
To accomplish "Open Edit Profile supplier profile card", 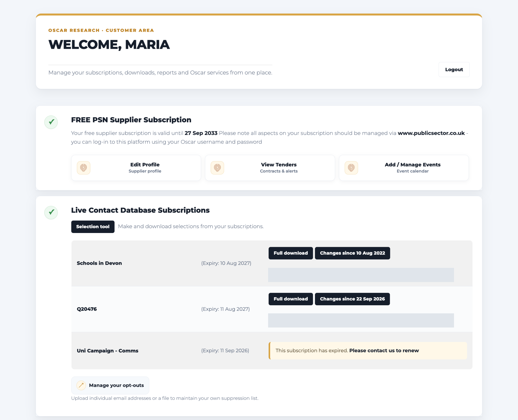I will coord(136,168).
